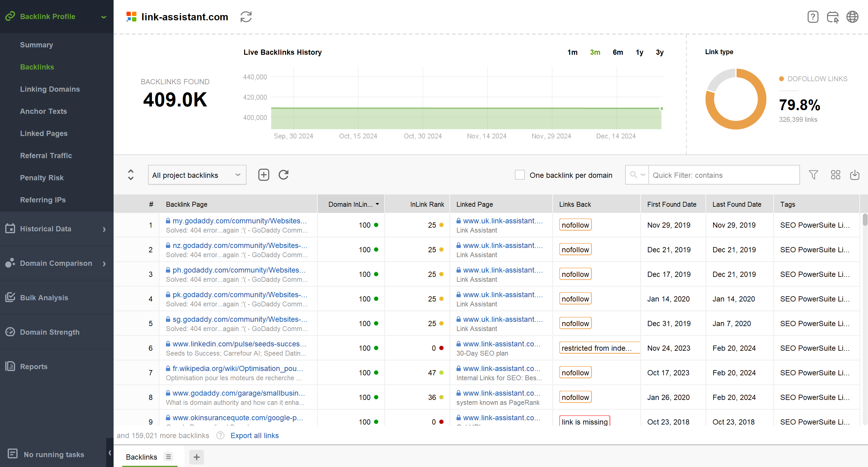This screenshot has height=467, width=868.
Task: Open Linking Domains in sidebar
Action: (50, 89)
